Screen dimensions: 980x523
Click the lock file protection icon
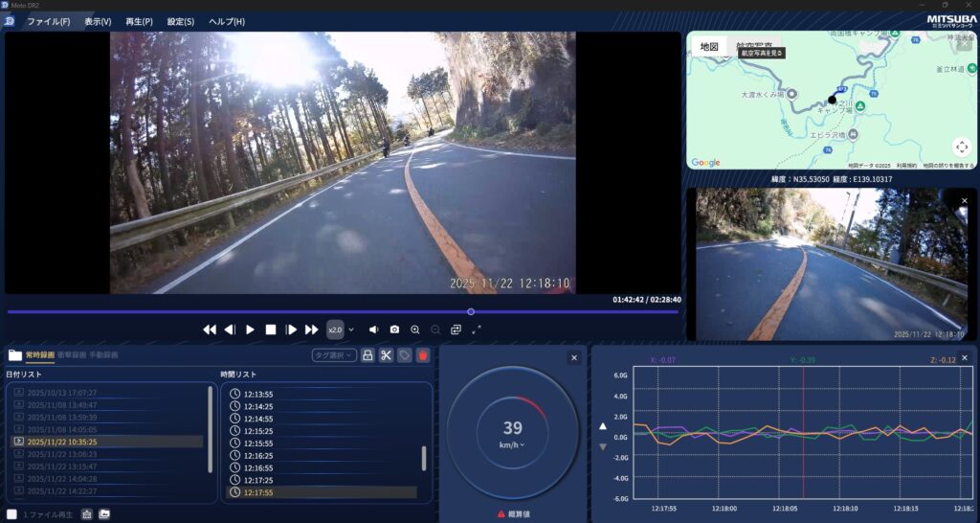[367, 355]
